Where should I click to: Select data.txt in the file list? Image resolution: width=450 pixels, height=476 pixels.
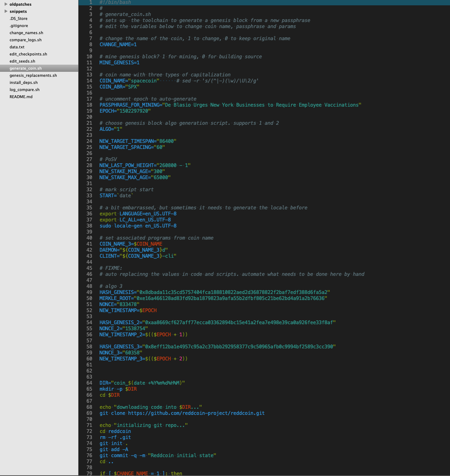[x=17, y=47]
